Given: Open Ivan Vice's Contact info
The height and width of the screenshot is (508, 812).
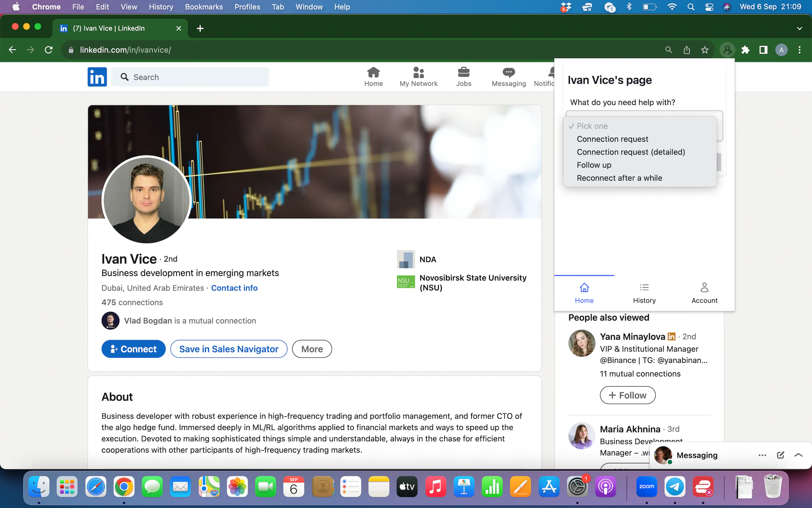Looking at the screenshot, I should tap(234, 288).
